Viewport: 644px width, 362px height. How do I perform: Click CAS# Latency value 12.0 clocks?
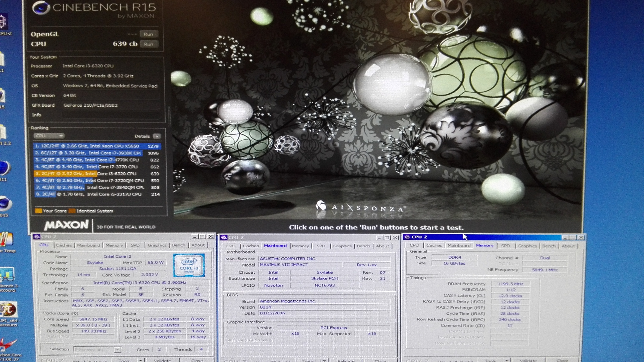[510, 296]
